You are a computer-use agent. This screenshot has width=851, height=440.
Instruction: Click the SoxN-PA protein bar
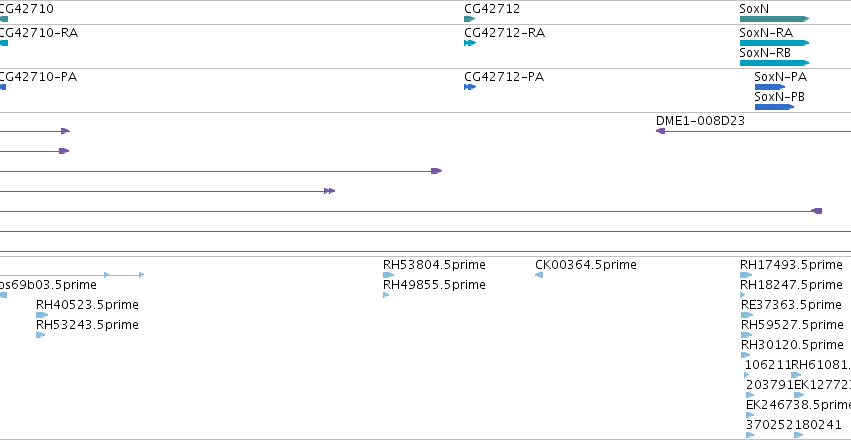[x=770, y=87]
